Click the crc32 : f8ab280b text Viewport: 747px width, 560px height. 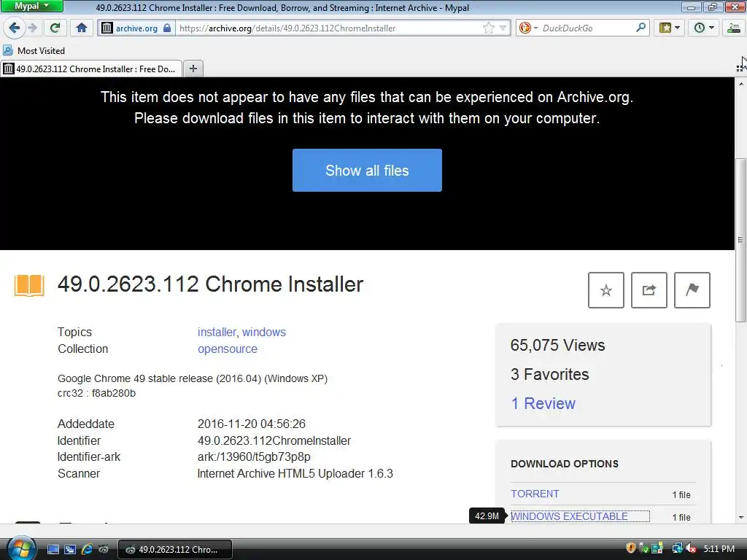coord(96,393)
